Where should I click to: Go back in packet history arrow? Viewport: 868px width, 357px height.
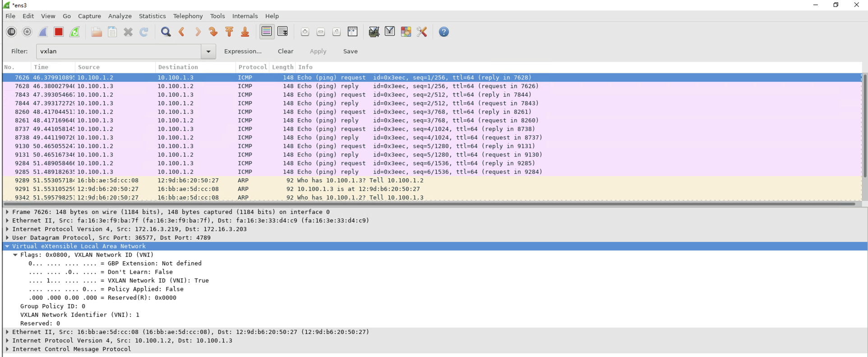click(182, 32)
